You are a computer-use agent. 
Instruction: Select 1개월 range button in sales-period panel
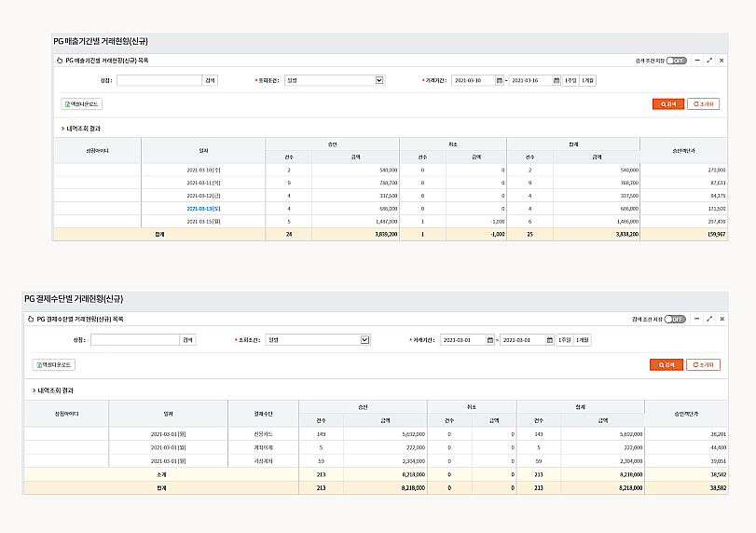coord(587,80)
